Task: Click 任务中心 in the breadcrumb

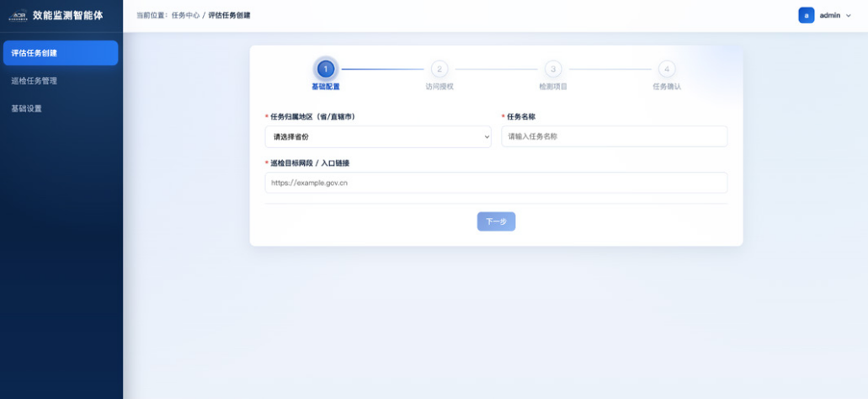Action: 185,15
